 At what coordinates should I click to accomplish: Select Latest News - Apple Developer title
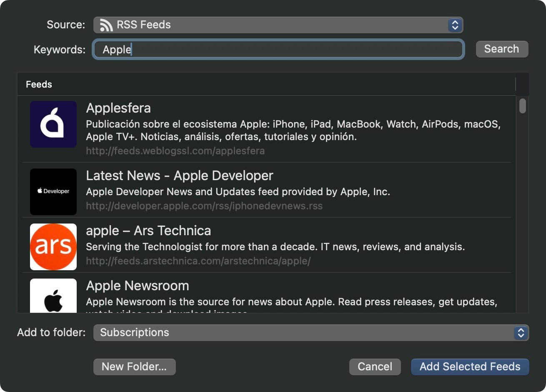pos(180,176)
